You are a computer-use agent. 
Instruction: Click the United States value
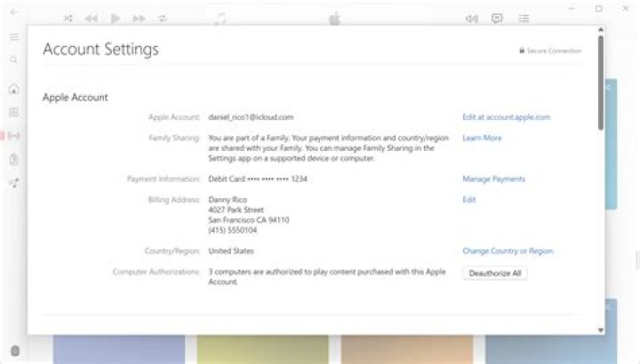coord(230,251)
